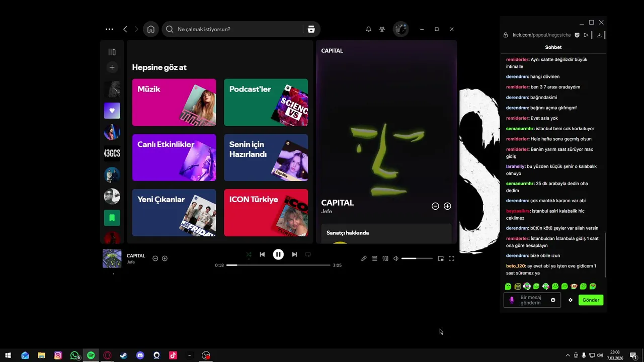Image resolution: width=644 pixels, height=362 pixels.
Task: Show hidden system tray icons
Action: (568, 355)
